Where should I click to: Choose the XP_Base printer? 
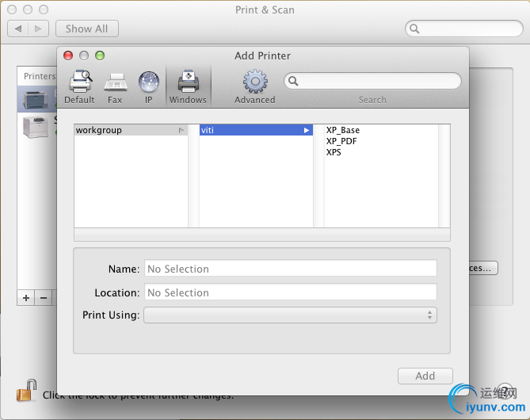click(x=343, y=130)
